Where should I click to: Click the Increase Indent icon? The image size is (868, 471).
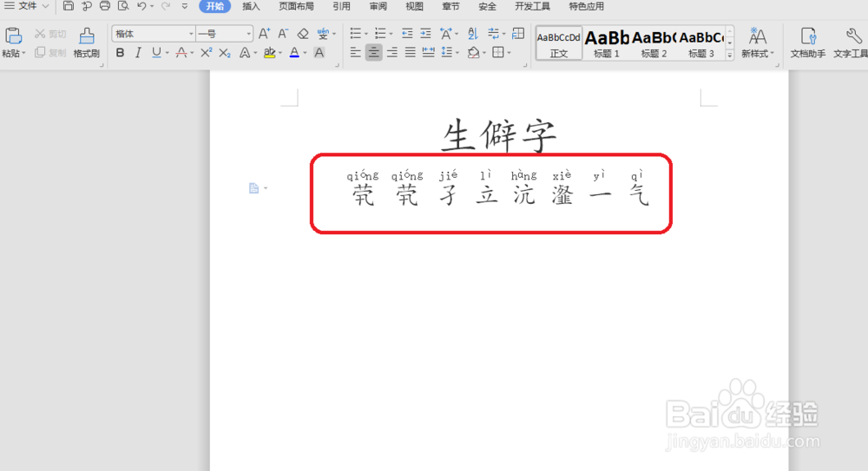tap(425, 34)
